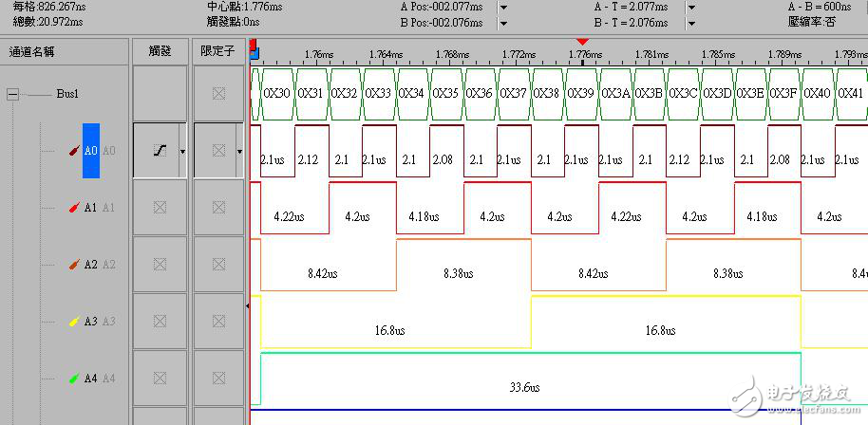
Task: Open the A0 trigger type dropdown arrow
Action: [182, 151]
